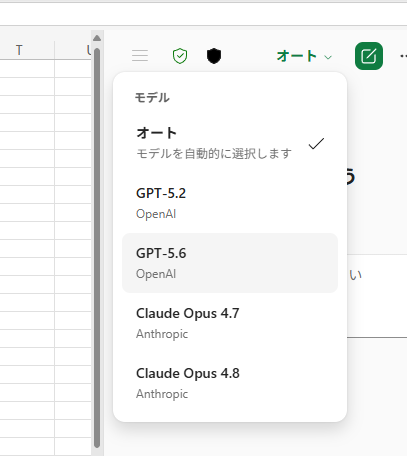Select the オート model option
The height and width of the screenshot is (456, 407).
point(230,143)
